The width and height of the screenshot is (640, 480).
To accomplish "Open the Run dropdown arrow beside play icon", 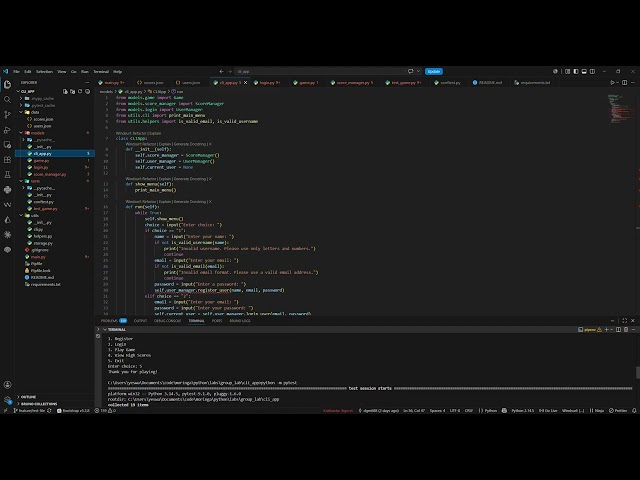I will coord(618,82).
